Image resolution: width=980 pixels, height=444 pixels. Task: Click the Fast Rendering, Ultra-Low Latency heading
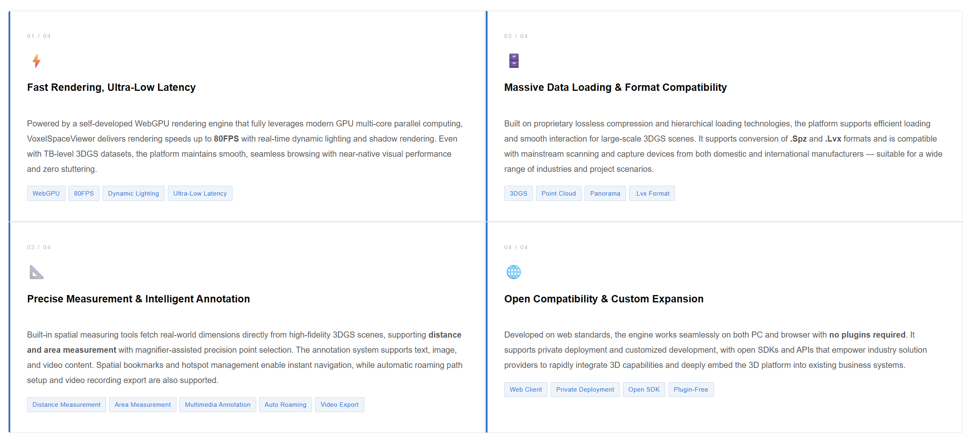[111, 87]
